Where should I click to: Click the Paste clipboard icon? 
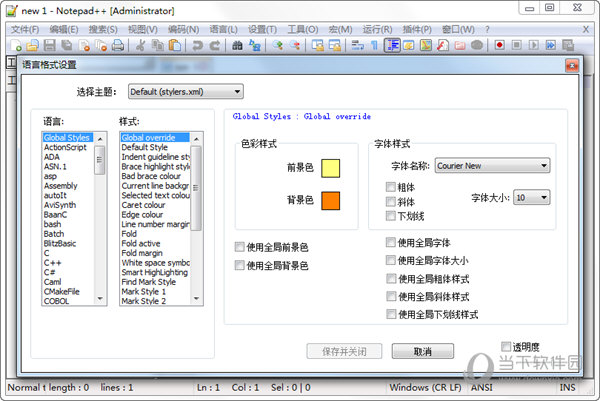175,46
